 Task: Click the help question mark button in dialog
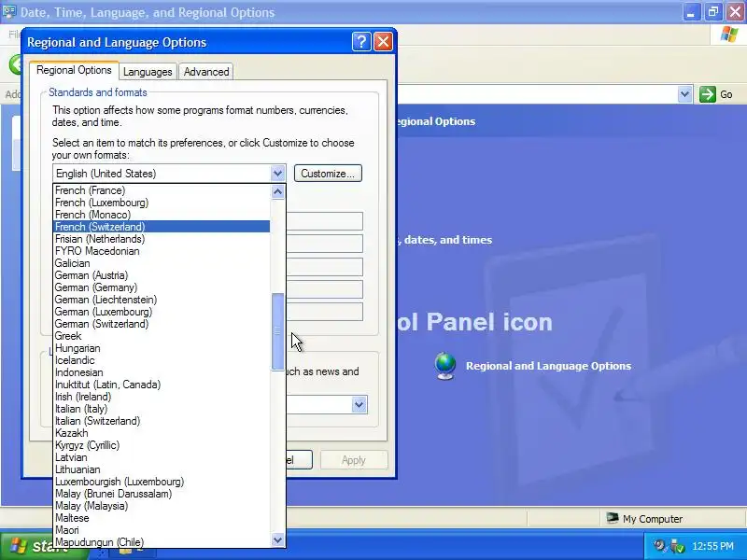click(361, 42)
